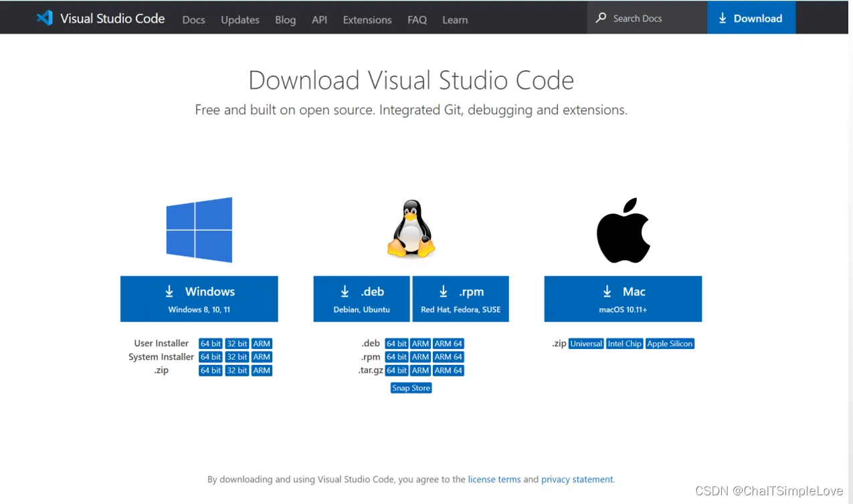This screenshot has width=853, height=504.
Task: Select Mac .zip Intel Chip
Action: click(x=625, y=344)
